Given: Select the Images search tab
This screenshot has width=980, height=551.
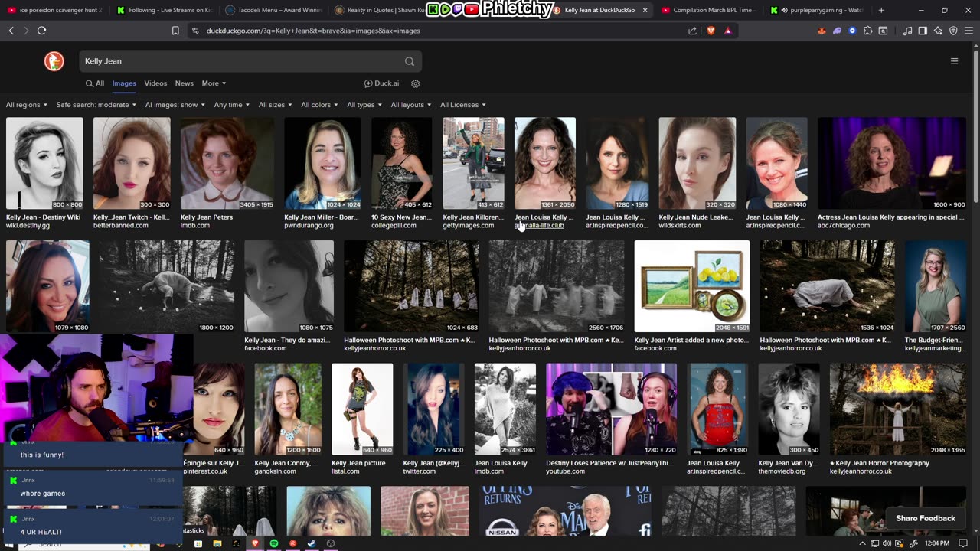Looking at the screenshot, I should click(124, 83).
